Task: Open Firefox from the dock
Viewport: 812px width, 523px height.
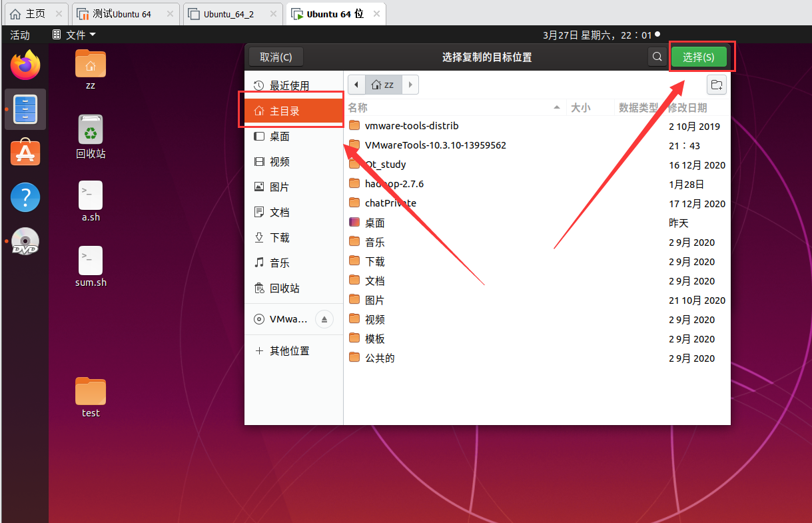Action: (25, 65)
